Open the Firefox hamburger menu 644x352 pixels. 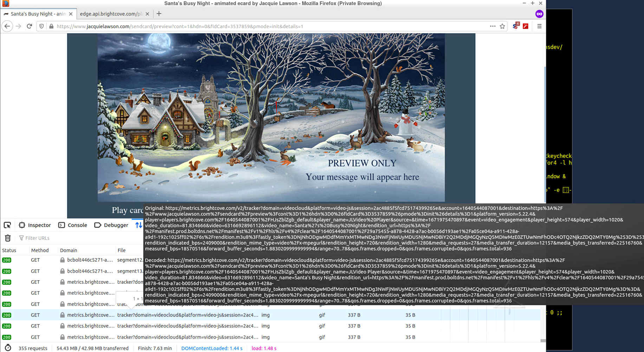point(539,26)
